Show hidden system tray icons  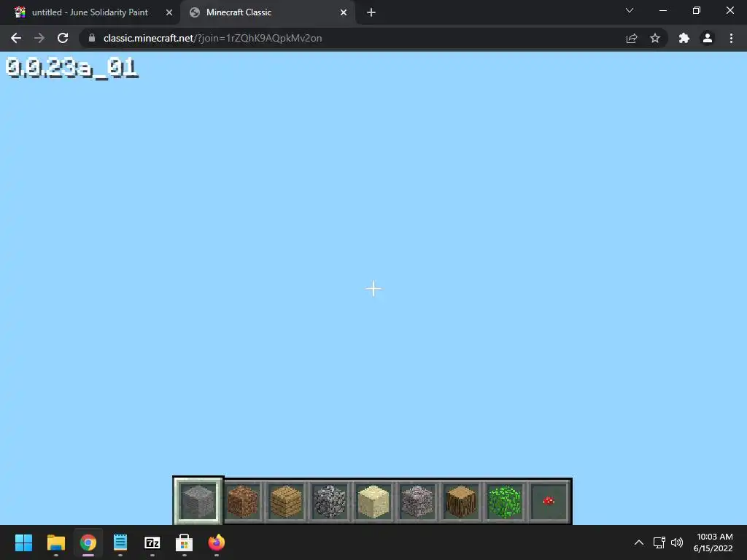(639, 542)
